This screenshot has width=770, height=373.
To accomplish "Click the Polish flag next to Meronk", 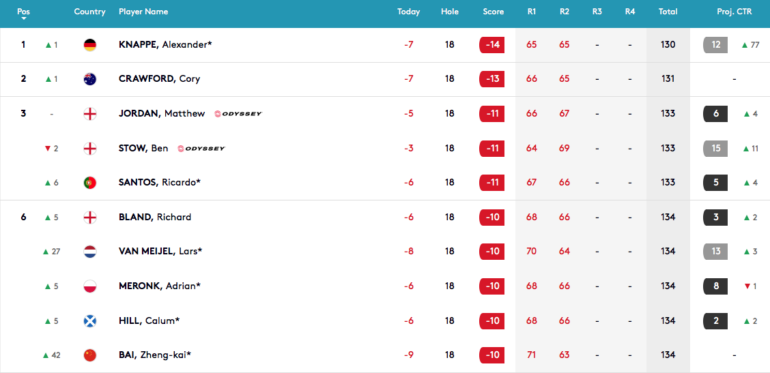I will [x=90, y=286].
